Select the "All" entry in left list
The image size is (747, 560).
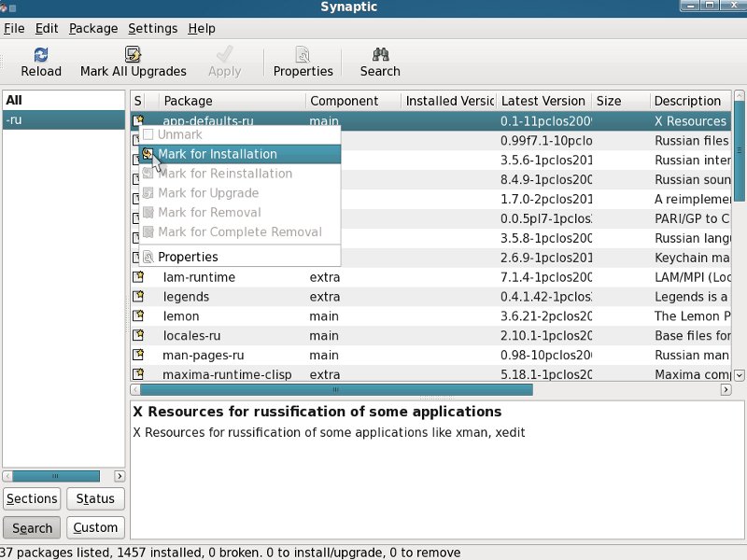14,100
